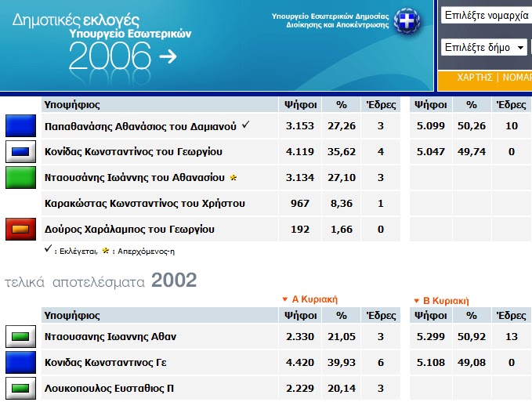Click the τελικά αποτελέσματα 2002 heading

point(100,281)
